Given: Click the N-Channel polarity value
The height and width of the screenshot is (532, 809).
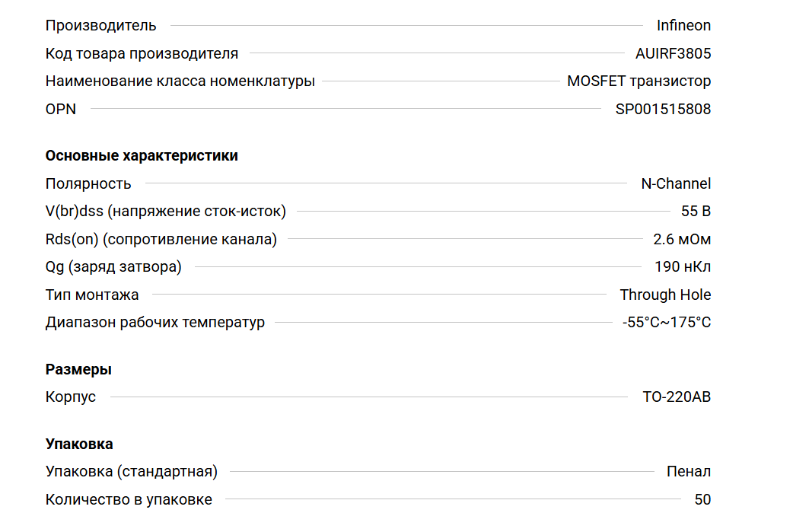Looking at the screenshot, I should coord(676,183).
